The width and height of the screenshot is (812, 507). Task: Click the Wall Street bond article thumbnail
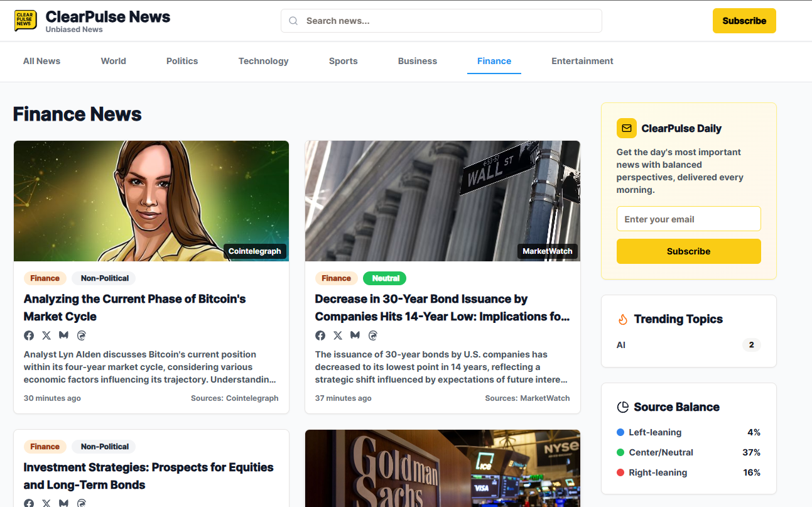(x=443, y=201)
